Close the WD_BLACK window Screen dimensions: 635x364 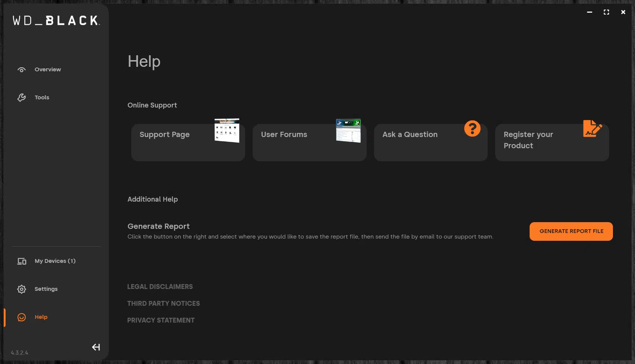tap(623, 12)
